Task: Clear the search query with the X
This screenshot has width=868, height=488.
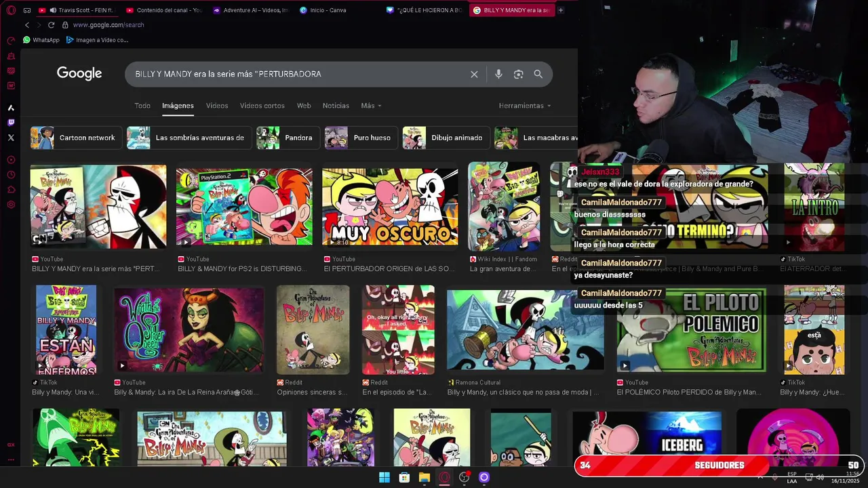Action: (x=474, y=74)
